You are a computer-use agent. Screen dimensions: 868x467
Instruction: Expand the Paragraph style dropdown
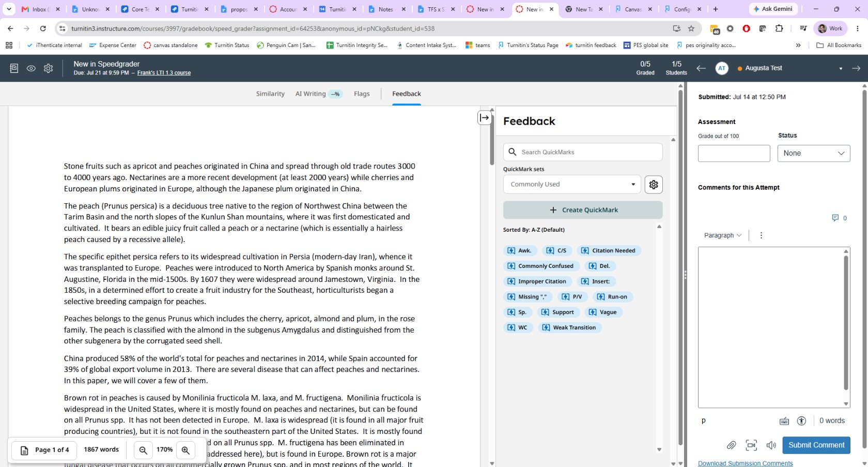pyautogui.click(x=722, y=235)
